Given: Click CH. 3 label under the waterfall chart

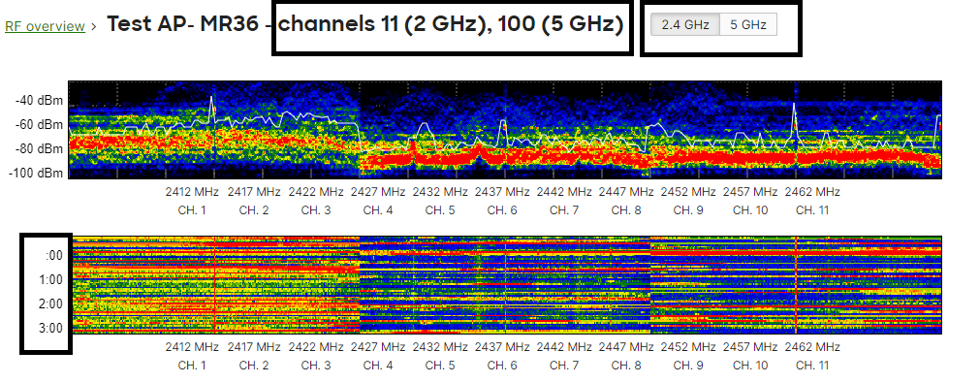Looking at the screenshot, I should coord(316,366).
